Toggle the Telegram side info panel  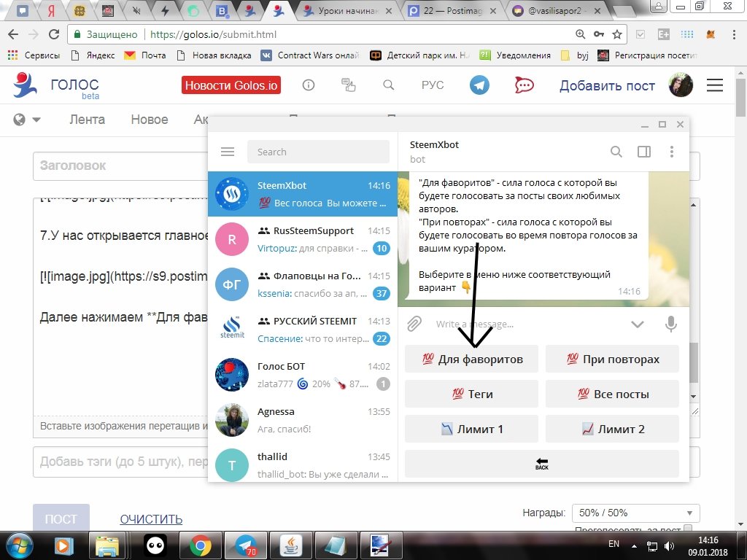coord(644,152)
